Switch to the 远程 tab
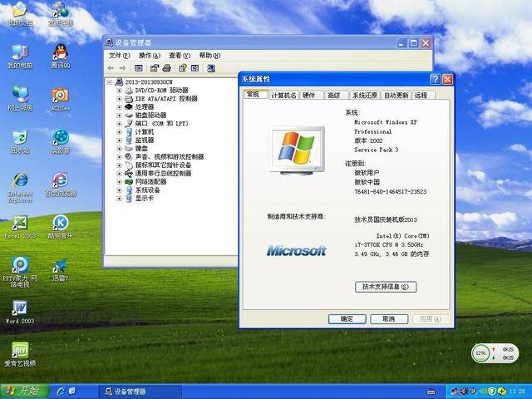Screen dimensions: 532x399 pyautogui.click(x=421, y=96)
